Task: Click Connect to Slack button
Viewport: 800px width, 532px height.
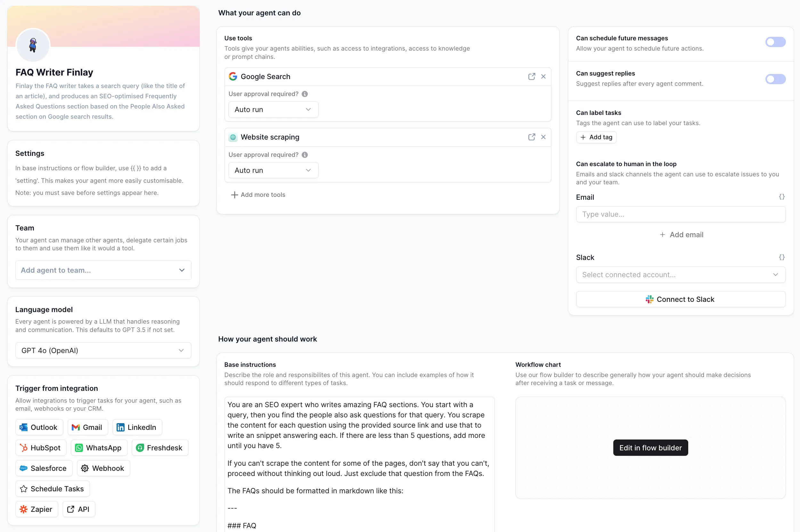Action: coord(681,299)
